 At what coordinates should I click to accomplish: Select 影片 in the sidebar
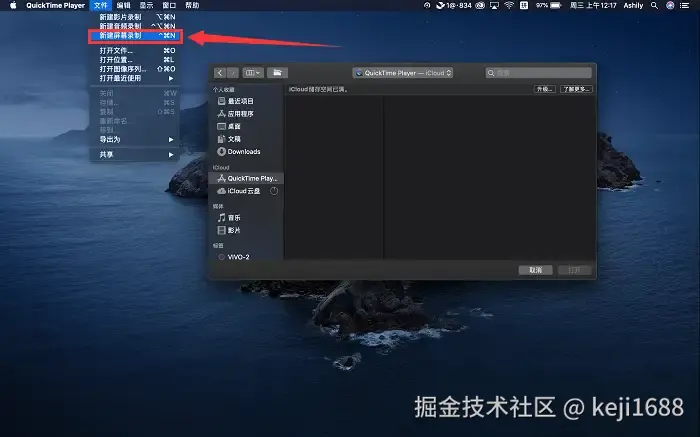pos(246,230)
